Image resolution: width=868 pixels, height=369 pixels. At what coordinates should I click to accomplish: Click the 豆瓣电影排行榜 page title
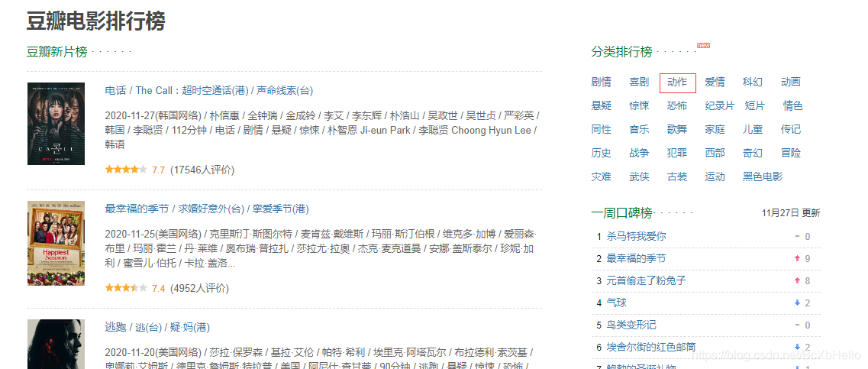click(95, 21)
